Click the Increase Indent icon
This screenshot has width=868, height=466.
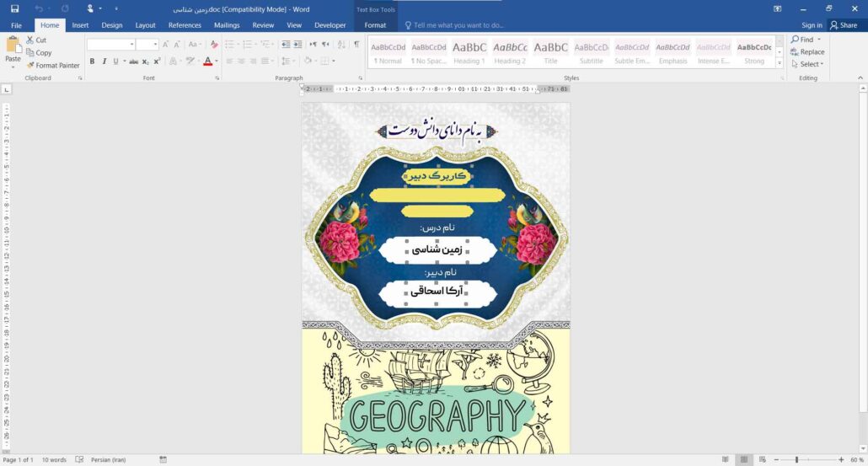click(x=298, y=45)
